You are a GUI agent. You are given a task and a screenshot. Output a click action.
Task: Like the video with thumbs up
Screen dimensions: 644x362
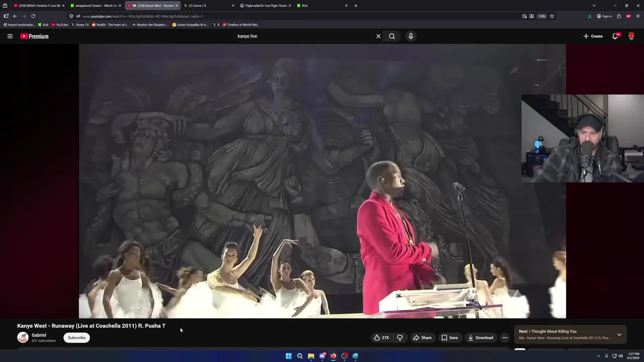381,338
